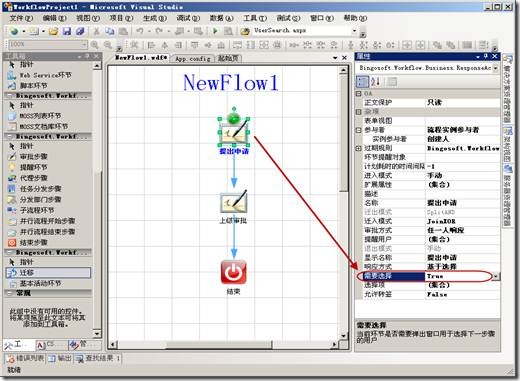The image size is (520, 381).
Task: Select the 代理步骤 toolbox item
Action: coord(33,178)
